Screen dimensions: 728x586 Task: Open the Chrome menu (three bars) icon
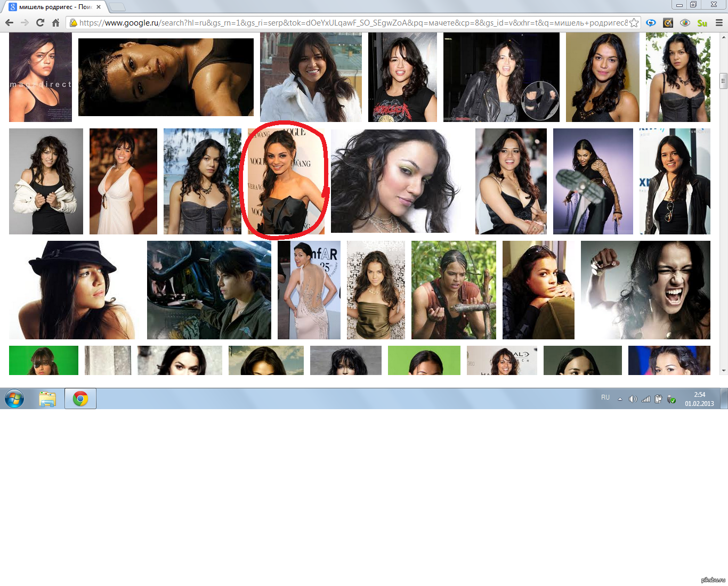(x=719, y=23)
